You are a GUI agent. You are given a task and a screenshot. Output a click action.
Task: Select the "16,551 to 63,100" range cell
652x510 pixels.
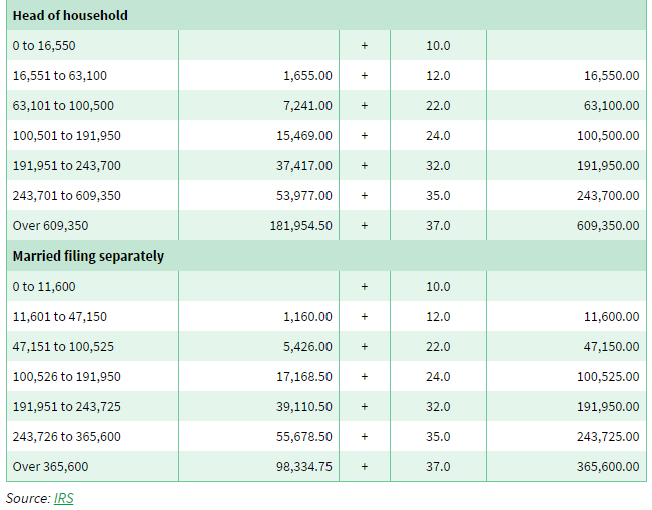(x=60, y=76)
